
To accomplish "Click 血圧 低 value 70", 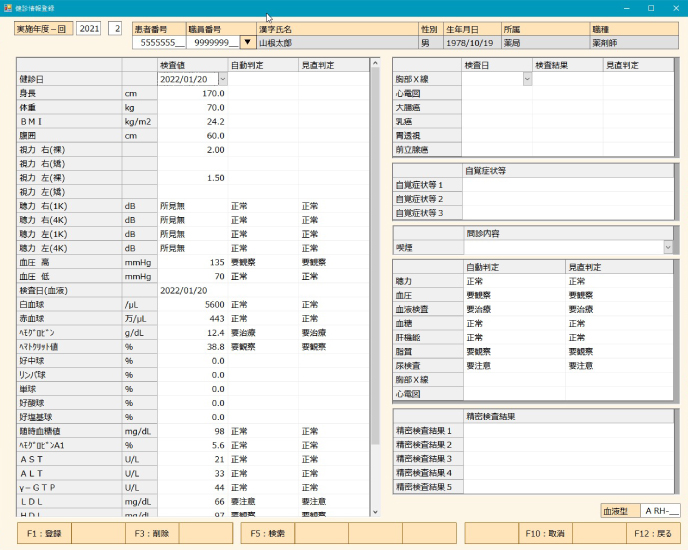I will (193, 276).
